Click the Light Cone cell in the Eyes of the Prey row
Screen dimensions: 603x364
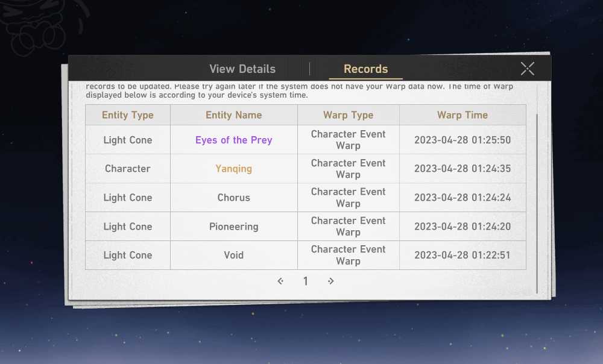128,140
